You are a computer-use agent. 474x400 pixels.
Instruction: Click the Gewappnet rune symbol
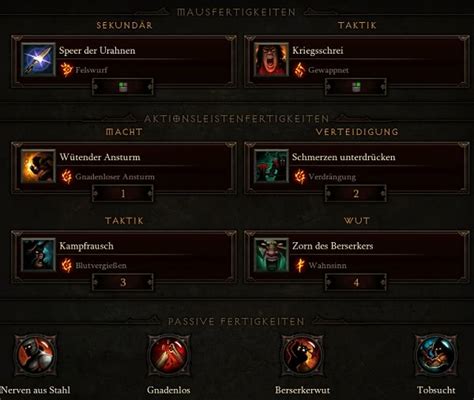(299, 70)
